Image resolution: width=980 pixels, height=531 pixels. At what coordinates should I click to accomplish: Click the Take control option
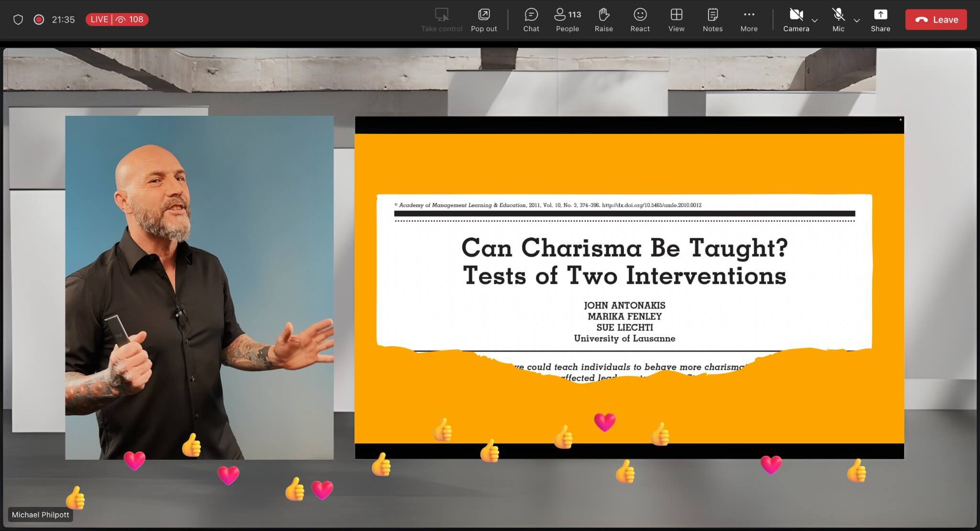(441, 20)
